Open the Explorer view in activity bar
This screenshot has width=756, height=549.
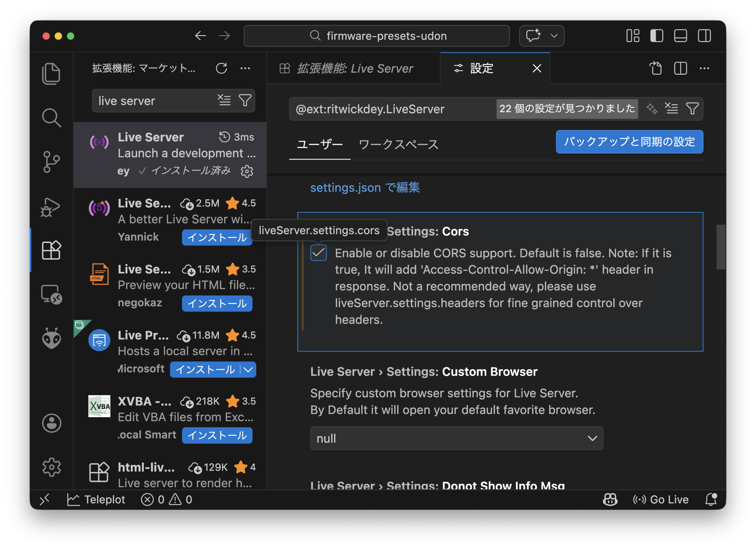pos(51,73)
